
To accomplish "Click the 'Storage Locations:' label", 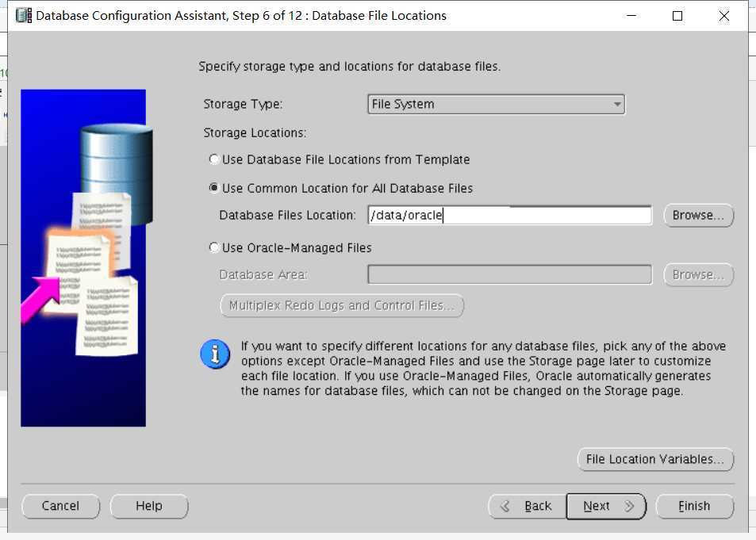I will coord(255,132).
